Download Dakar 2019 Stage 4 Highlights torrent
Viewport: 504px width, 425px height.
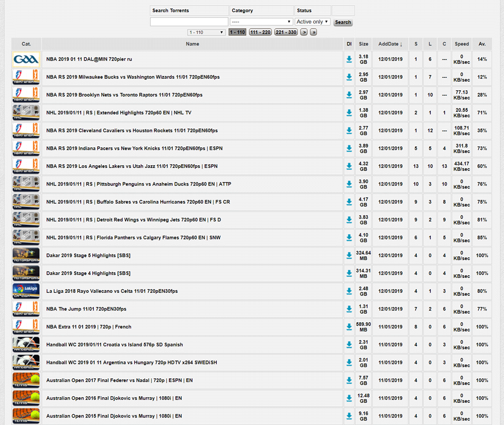349,273
